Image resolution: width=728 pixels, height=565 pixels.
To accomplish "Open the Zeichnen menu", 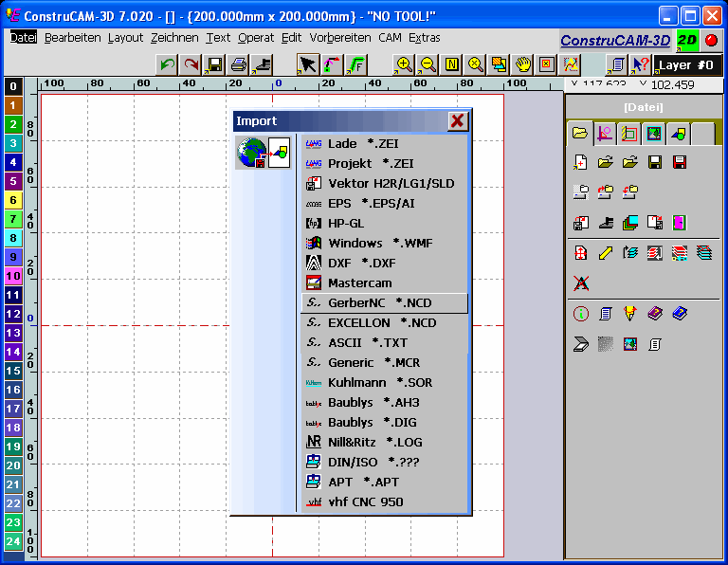I will pos(174,38).
